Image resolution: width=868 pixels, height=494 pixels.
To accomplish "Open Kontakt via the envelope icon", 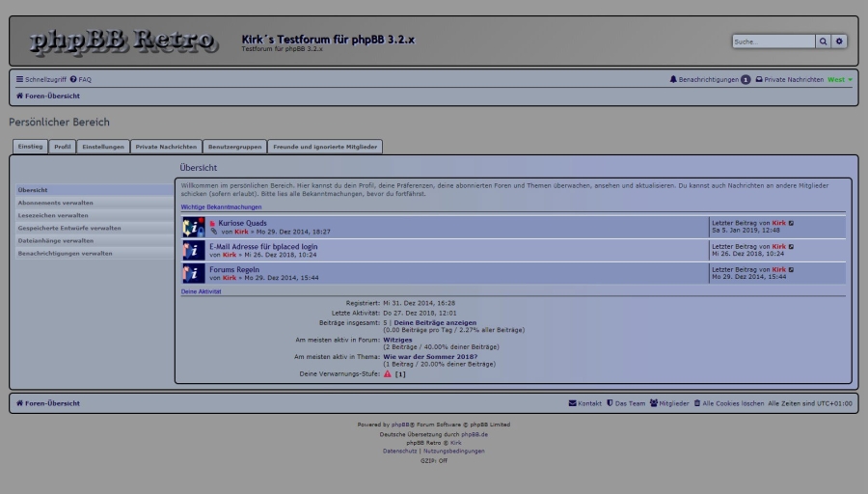I will click(x=573, y=402).
